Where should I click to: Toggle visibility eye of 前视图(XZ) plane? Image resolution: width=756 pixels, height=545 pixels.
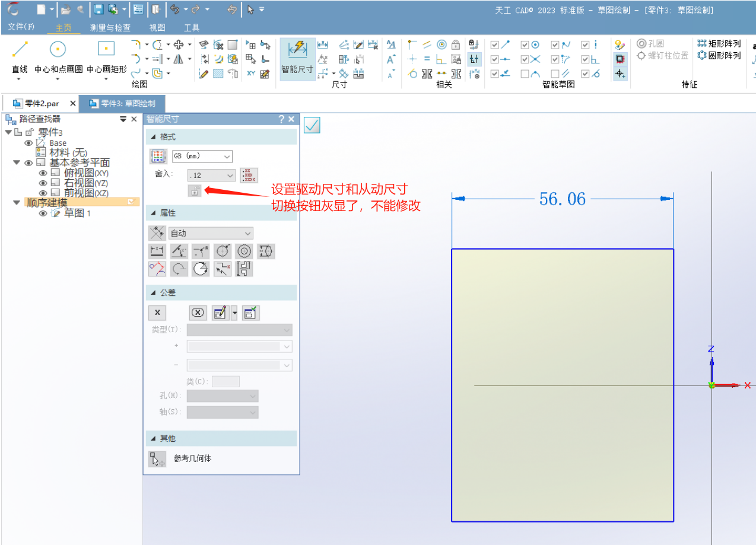click(x=43, y=193)
